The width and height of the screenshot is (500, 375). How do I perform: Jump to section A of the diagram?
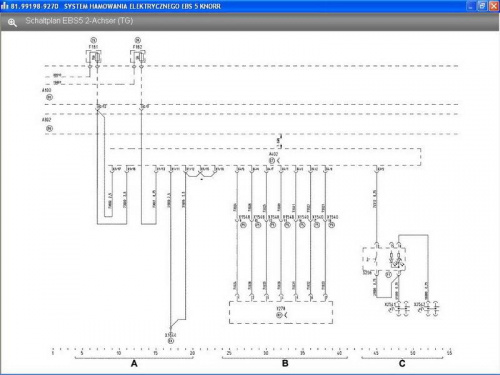point(134,363)
